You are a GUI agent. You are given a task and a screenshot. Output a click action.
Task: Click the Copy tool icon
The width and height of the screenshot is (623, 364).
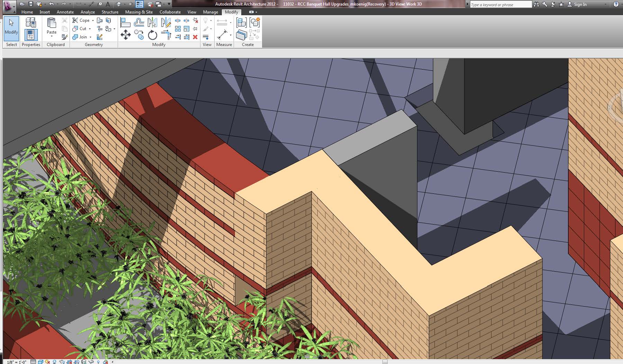coord(139,35)
